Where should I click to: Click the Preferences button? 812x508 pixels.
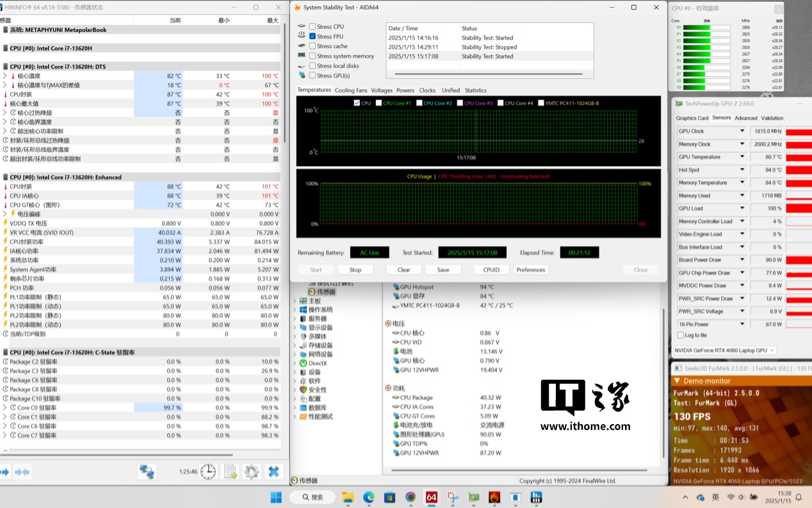tap(531, 270)
